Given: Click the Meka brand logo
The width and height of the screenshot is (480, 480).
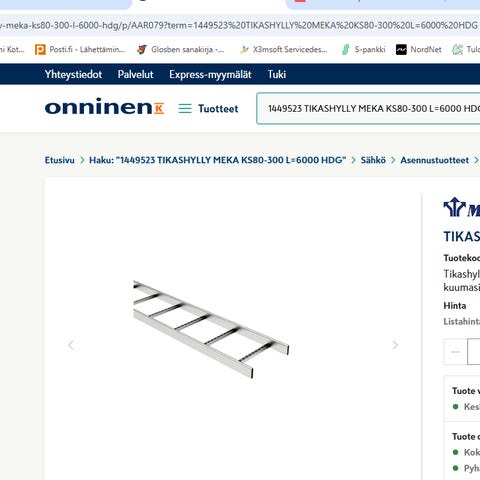Looking at the screenshot, I should click(462, 208).
